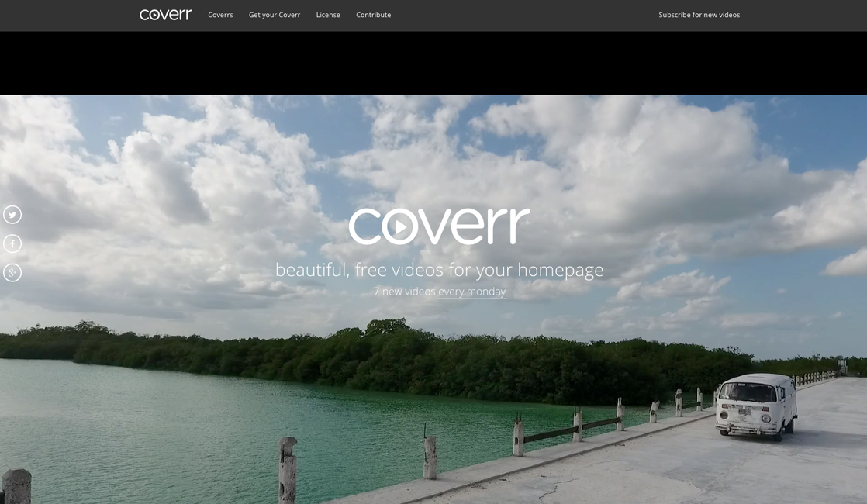Click the Coverr logo in the navbar
The image size is (867, 504).
pos(165,15)
